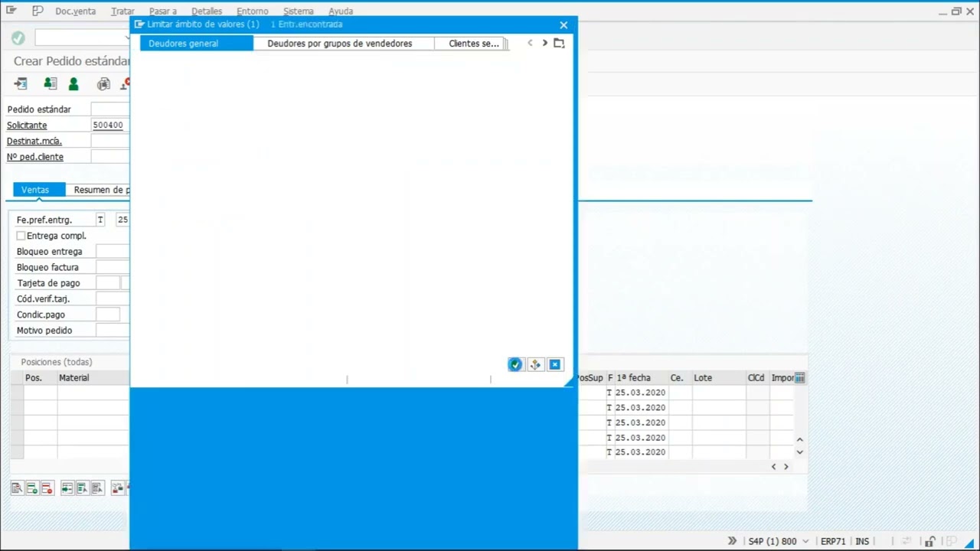Click the green Enter checkmark in toolbar
Image resolution: width=980 pixels, height=551 pixels.
click(18, 37)
